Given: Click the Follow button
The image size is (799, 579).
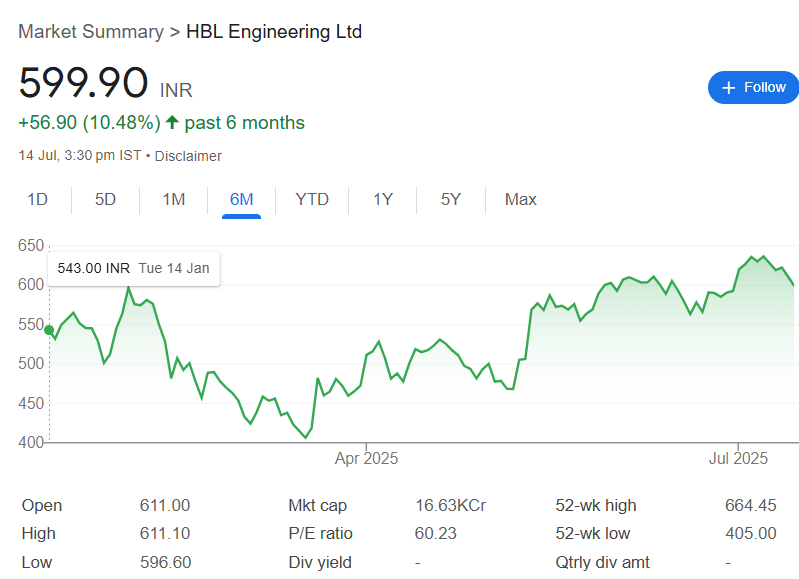Looking at the screenshot, I should point(753,88).
